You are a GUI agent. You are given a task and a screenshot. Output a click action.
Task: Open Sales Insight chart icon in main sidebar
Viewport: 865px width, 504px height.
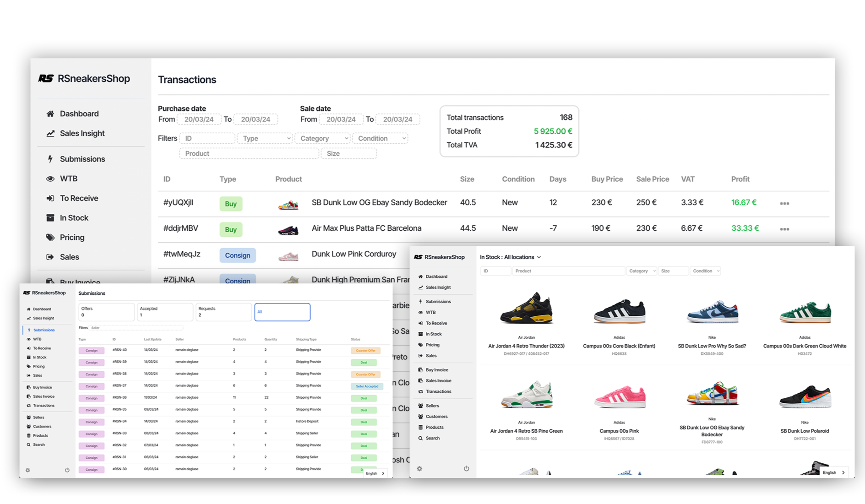click(x=50, y=133)
